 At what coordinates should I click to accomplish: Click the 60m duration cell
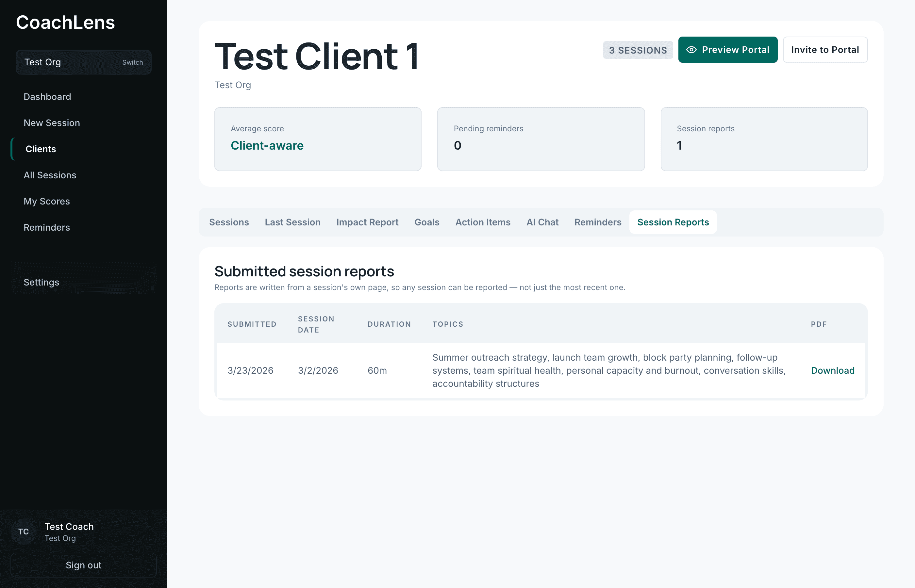click(x=377, y=370)
